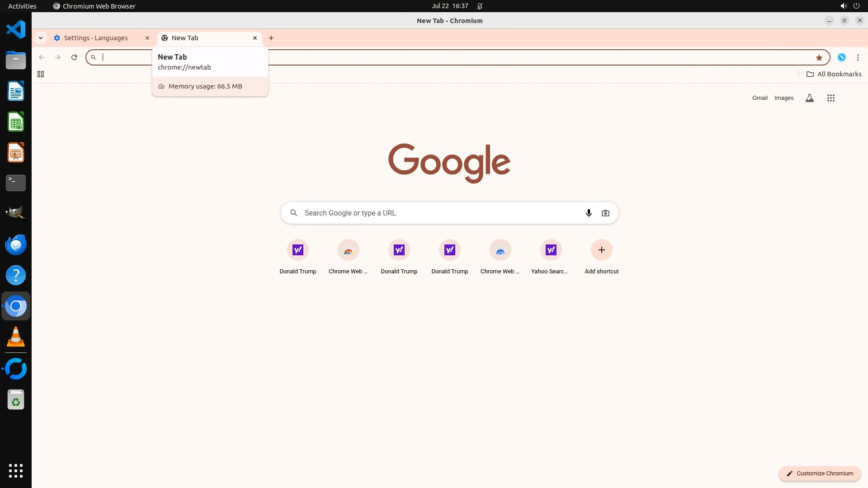Open search by image camera icon

pos(605,213)
